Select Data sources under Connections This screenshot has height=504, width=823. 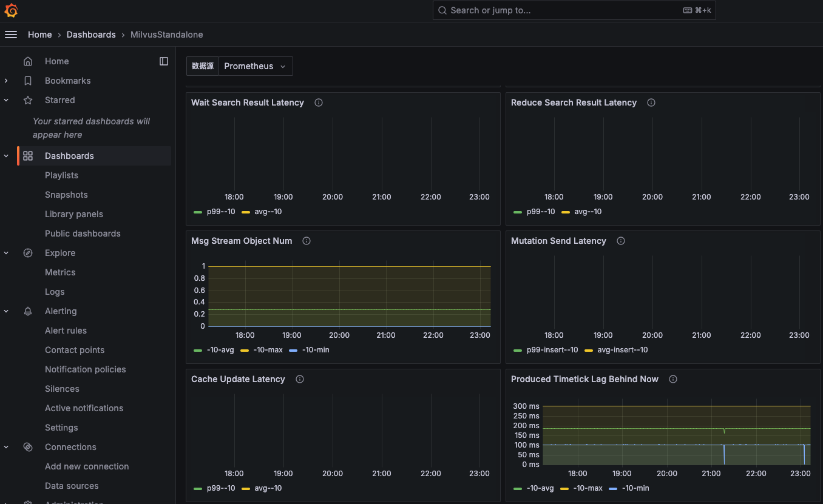(72, 486)
